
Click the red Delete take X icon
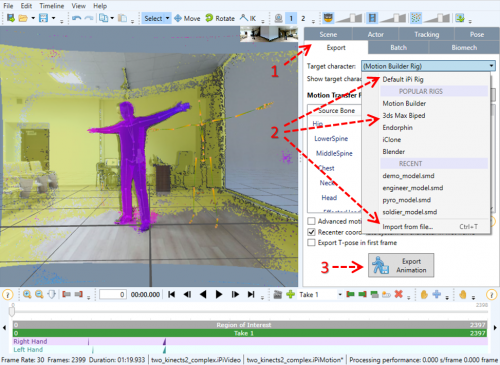(398, 294)
